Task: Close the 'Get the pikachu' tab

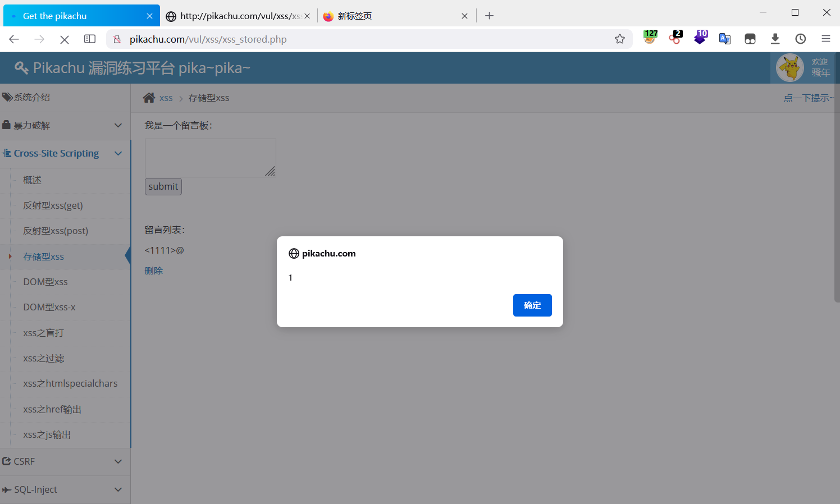Action: 149,16
